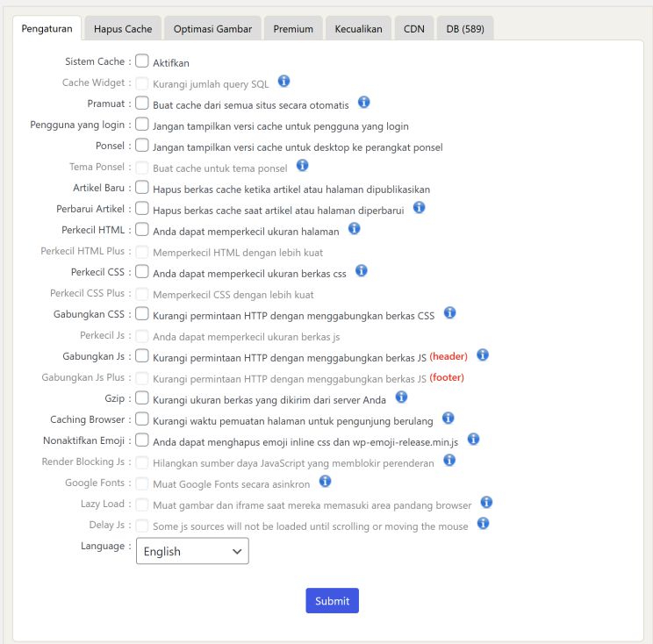Enable the Sistem Cache Aktifkan checkbox
This screenshot has width=653, height=644.
click(x=142, y=61)
